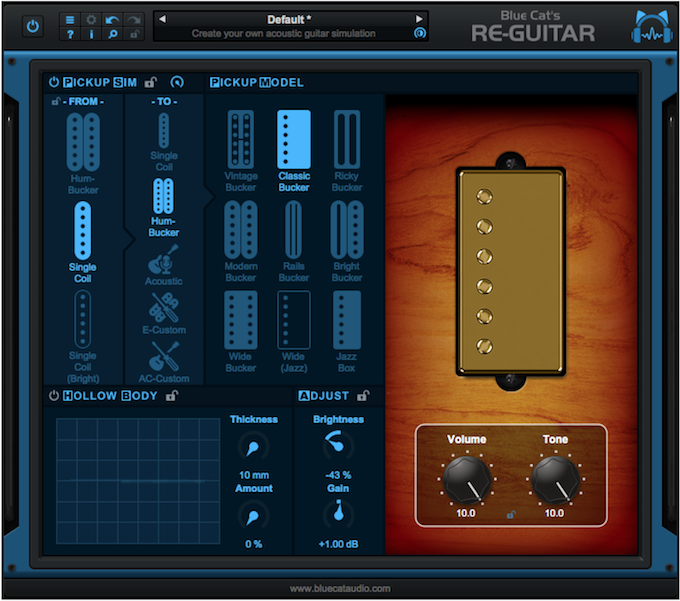Click the Pickup Model header label
The image size is (680, 601).
pyautogui.click(x=257, y=82)
